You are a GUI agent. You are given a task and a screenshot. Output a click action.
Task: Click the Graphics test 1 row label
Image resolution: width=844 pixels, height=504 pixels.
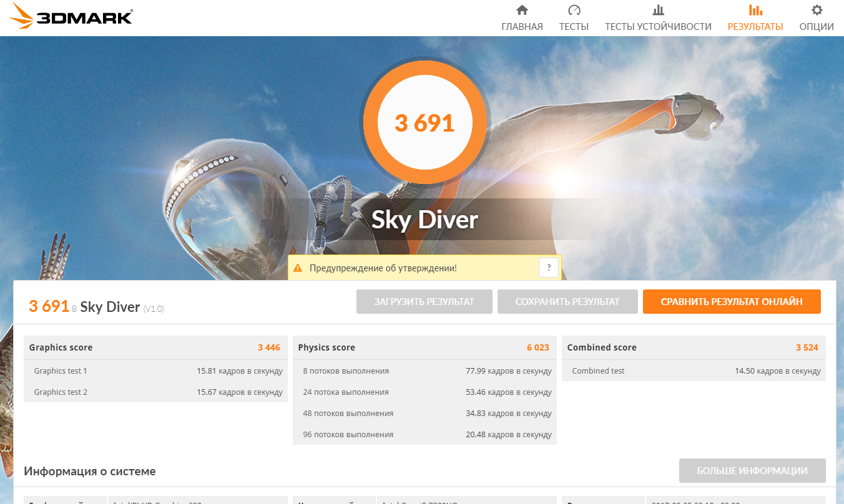61,371
